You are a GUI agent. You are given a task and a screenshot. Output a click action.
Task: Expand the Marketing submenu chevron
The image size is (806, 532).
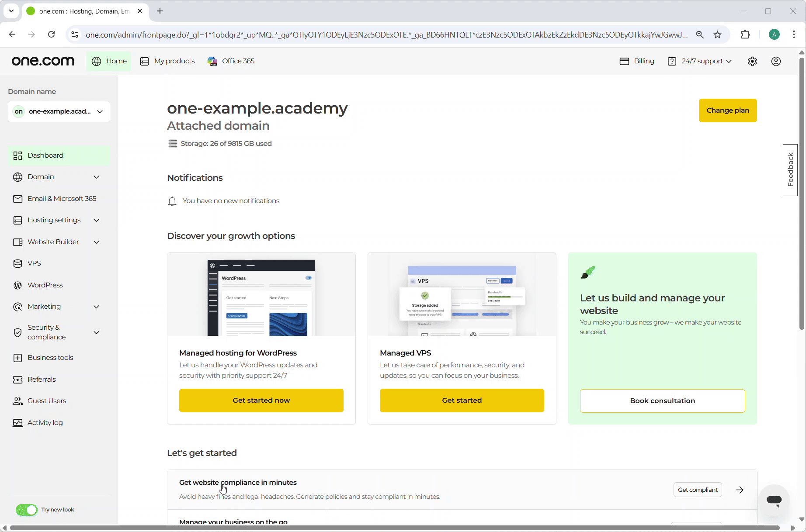tap(96, 307)
